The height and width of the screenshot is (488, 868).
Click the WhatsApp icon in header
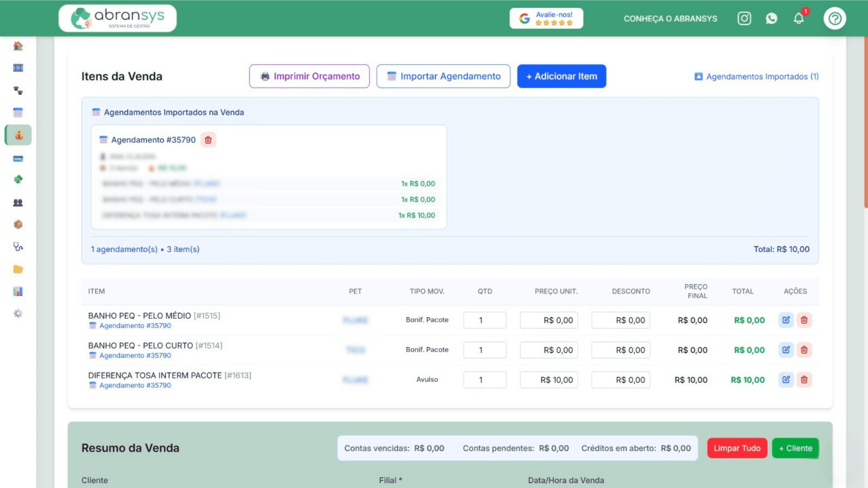click(x=771, y=18)
